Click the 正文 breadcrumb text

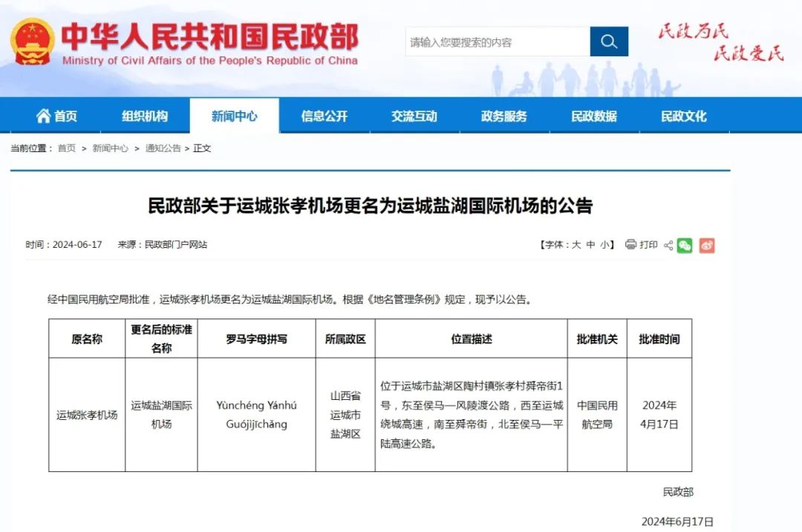(x=202, y=148)
